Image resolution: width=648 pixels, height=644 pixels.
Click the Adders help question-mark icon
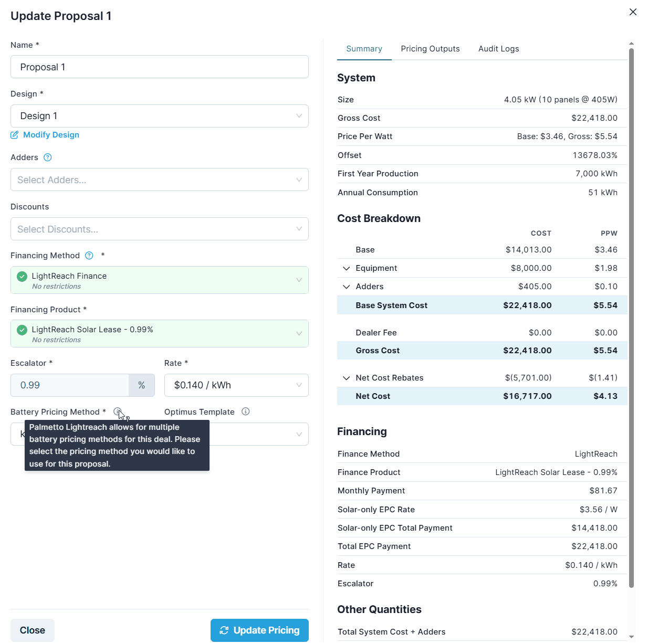(48, 157)
